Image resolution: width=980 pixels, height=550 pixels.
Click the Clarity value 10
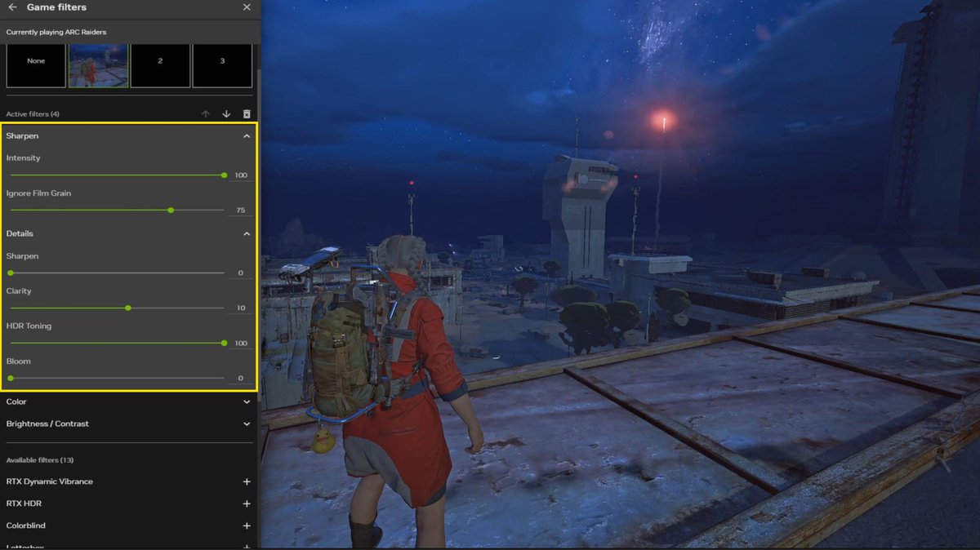coord(240,308)
